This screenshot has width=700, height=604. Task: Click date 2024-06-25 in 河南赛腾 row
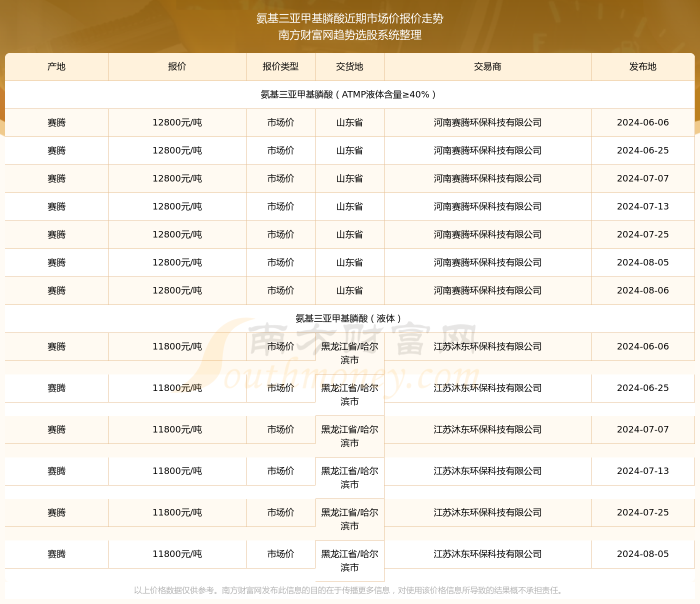point(643,150)
